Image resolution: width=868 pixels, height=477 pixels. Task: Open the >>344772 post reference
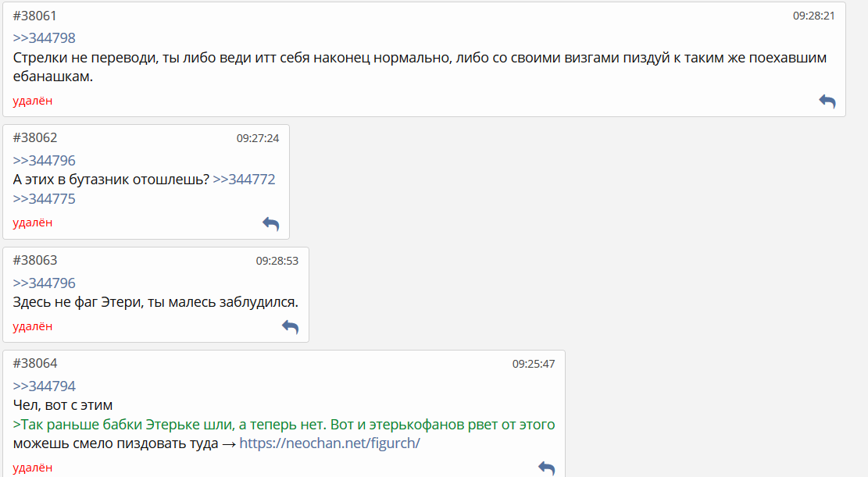(244, 180)
